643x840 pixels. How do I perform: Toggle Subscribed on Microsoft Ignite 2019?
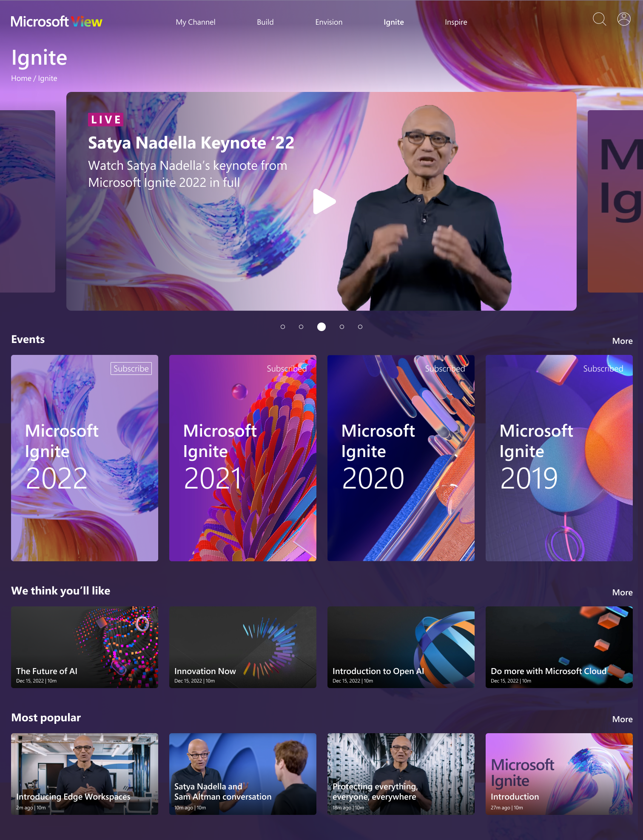point(603,369)
